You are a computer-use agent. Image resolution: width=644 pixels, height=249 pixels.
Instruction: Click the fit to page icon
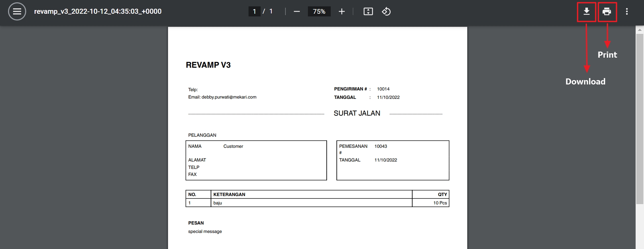coord(368,11)
